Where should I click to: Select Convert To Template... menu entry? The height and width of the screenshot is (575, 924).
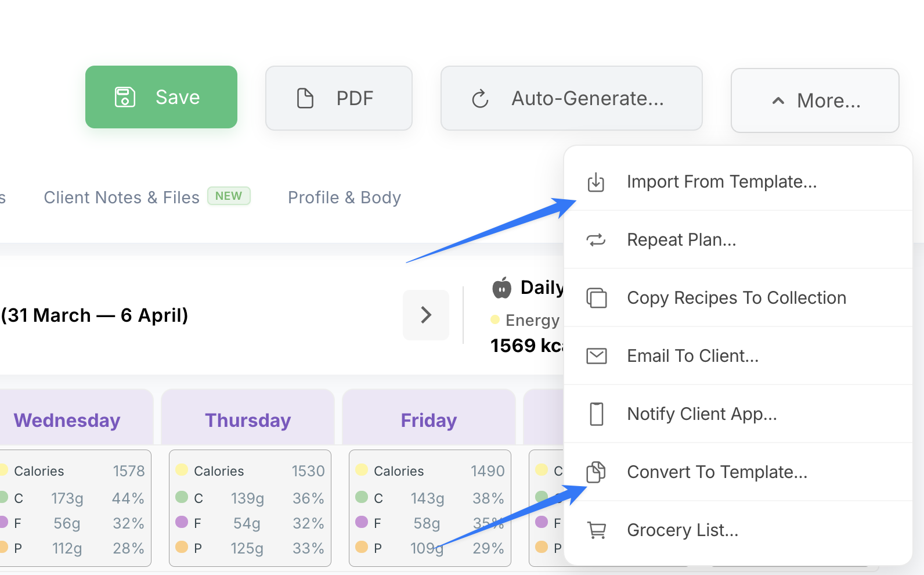[x=738, y=472]
